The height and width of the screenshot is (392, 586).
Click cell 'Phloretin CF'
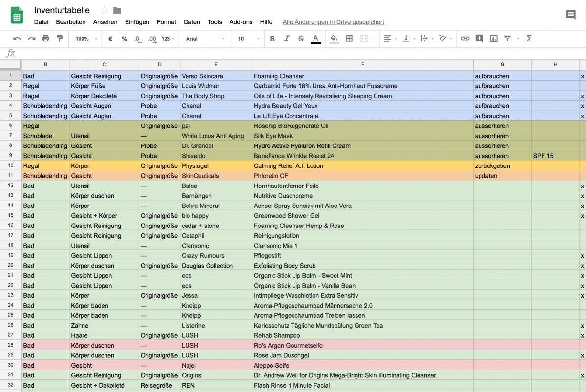point(363,176)
